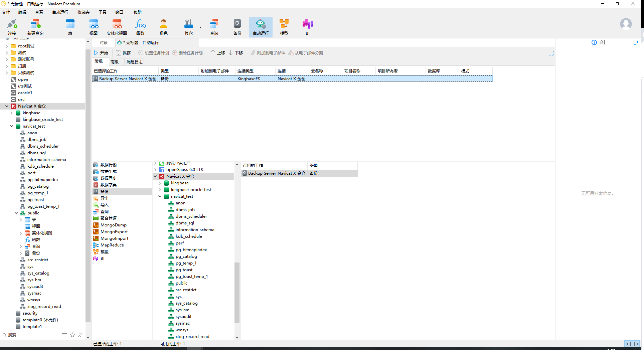Viewport: 644px width, 350px height.
Task: Open the 其它 dropdown arrow
Action: [x=200, y=27]
